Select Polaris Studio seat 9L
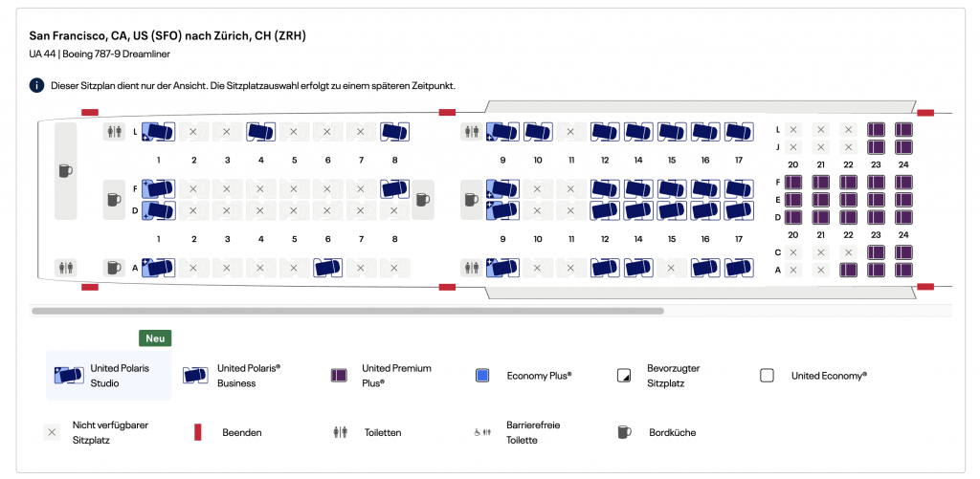980x479 pixels. (x=503, y=132)
